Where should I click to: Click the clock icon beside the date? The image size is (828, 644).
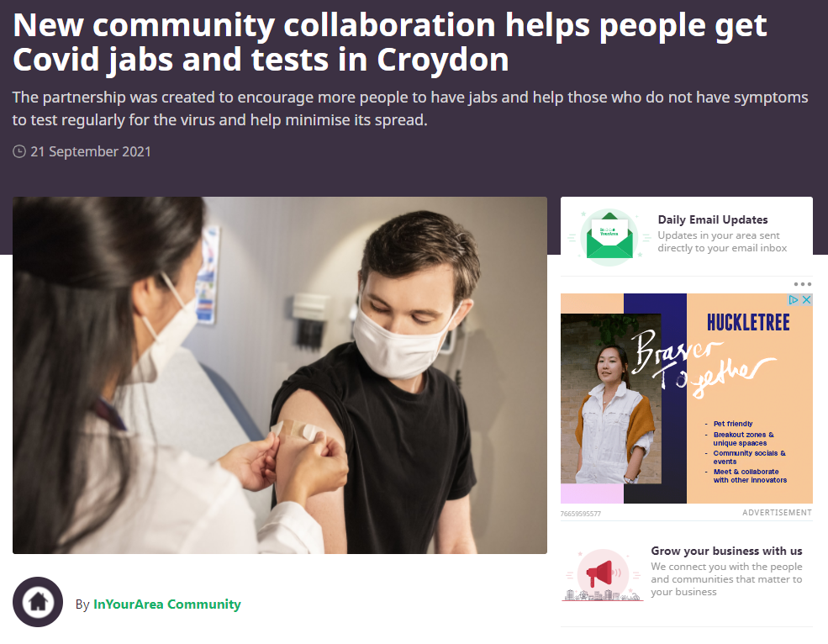[19, 151]
